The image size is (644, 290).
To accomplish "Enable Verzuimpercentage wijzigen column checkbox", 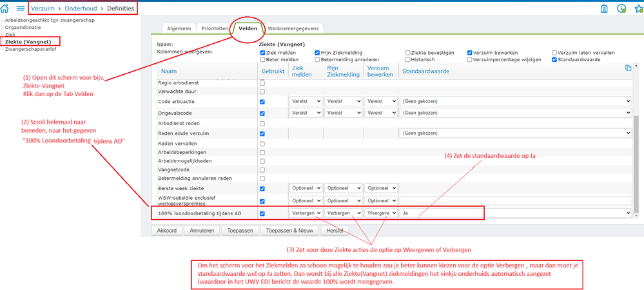I will coord(470,59).
